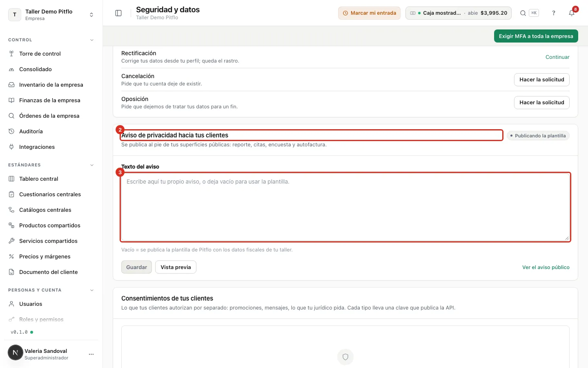The image size is (588, 368).
Task: Click the Inventario de la empresa inbox icon
Action: tap(11, 85)
